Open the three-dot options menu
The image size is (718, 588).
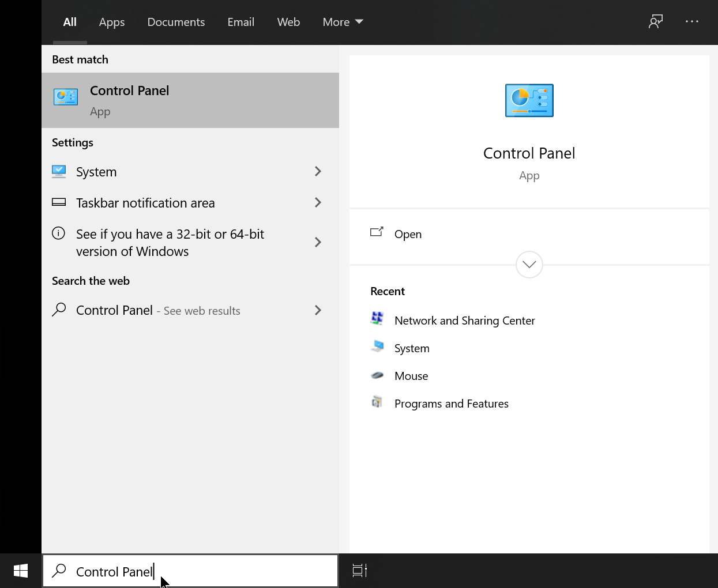pos(691,21)
